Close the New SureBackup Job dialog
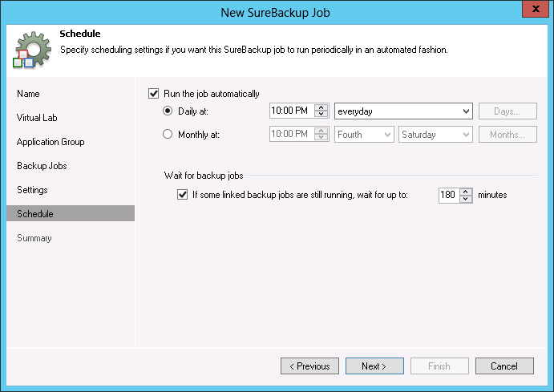Viewport: 554px width, 392px height. pos(533,10)
